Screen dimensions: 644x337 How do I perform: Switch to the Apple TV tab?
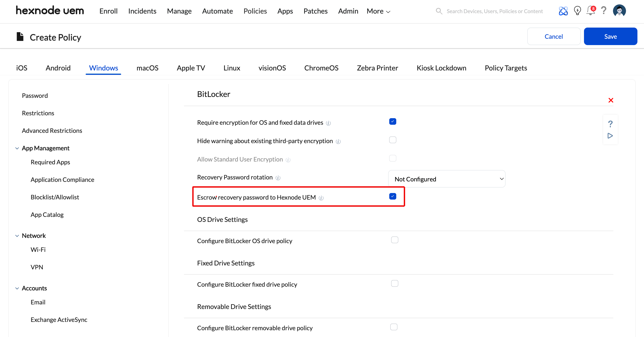191,68
